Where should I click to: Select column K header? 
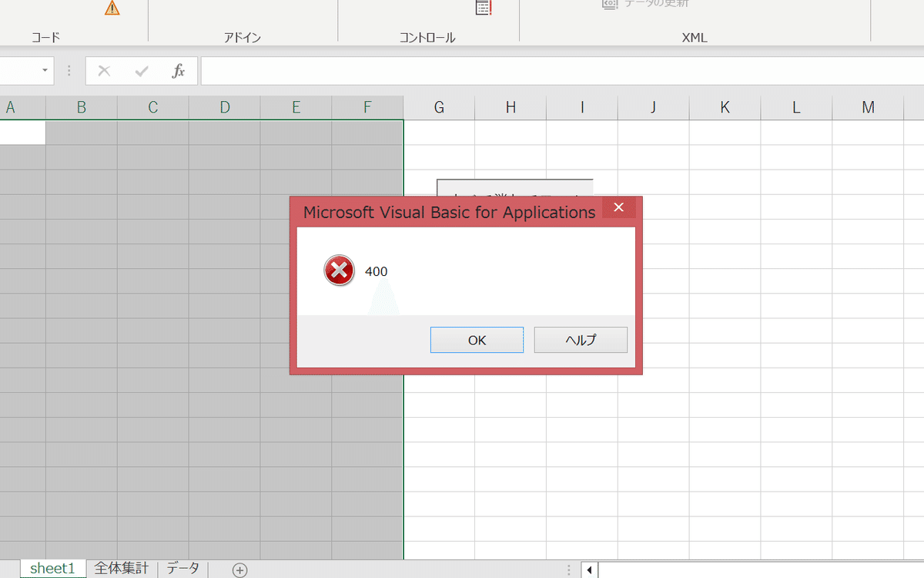725,108
